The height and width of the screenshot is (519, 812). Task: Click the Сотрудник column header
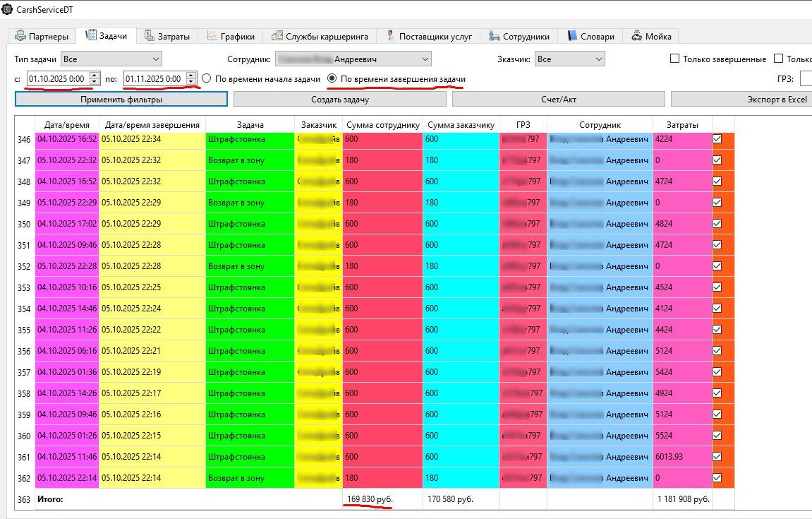click(600, 124)
